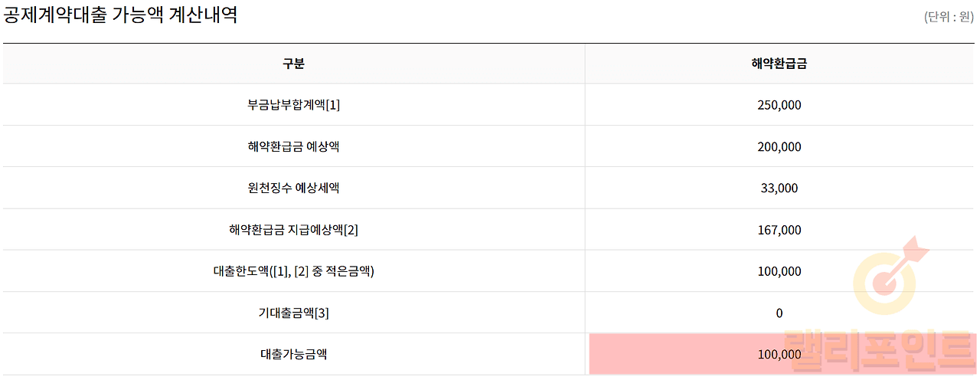Select the 기대출금액 value of 0
Image resolution: width=980 pixels, height=380 pixels.
click(x=779, y=313)
